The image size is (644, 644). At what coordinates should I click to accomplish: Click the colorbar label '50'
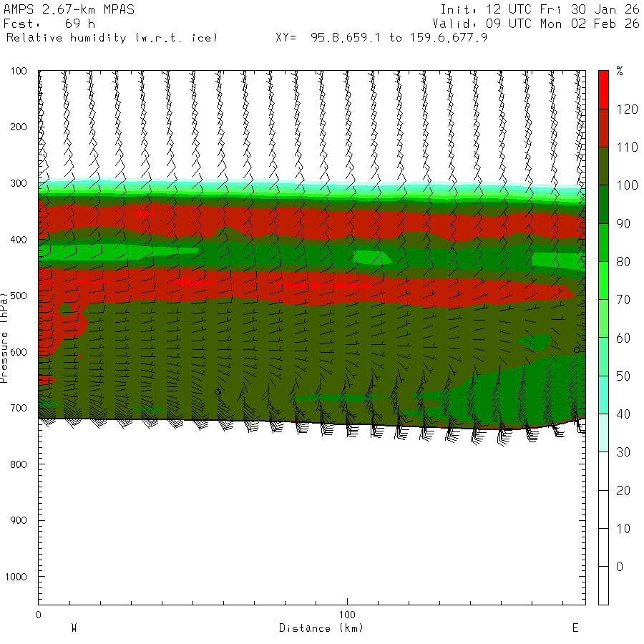pyautogui.click(x=623, y=376)
